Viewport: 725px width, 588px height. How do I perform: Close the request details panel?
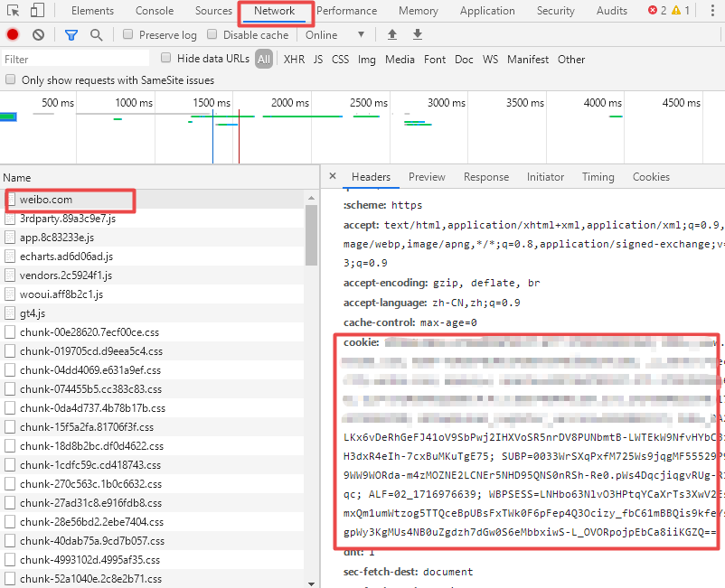333,177
